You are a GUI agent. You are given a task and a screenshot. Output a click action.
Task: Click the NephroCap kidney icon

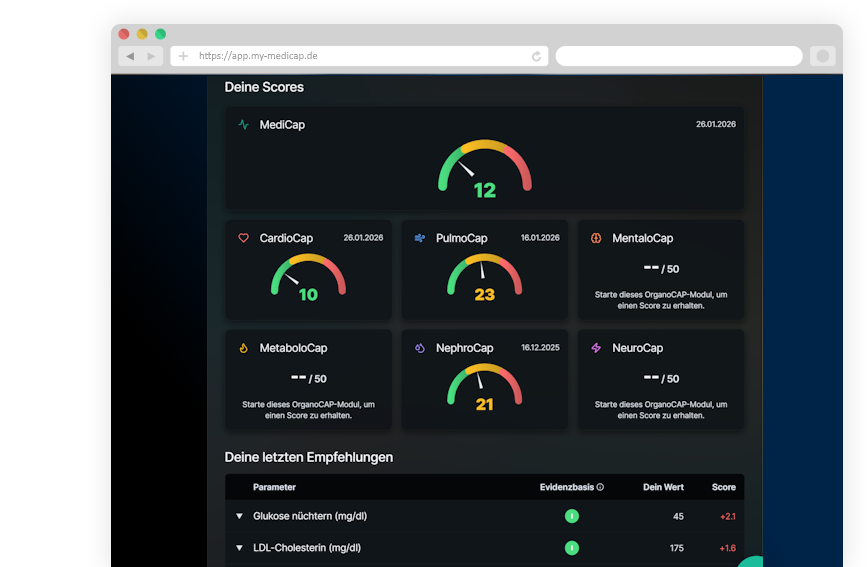[420, 348]
